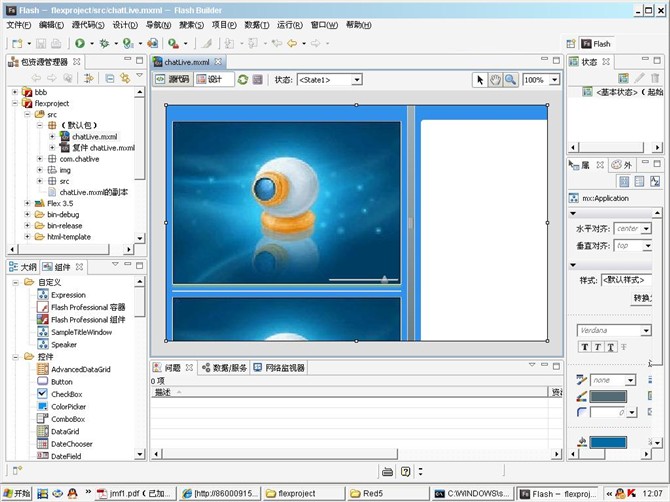Click the new state icon in States panel

coord(624,79)
